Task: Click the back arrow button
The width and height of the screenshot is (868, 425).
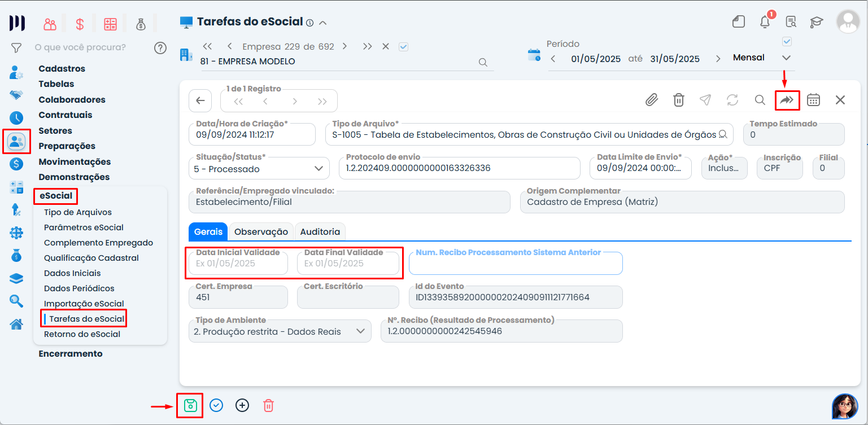Action: tap(200, 101)
